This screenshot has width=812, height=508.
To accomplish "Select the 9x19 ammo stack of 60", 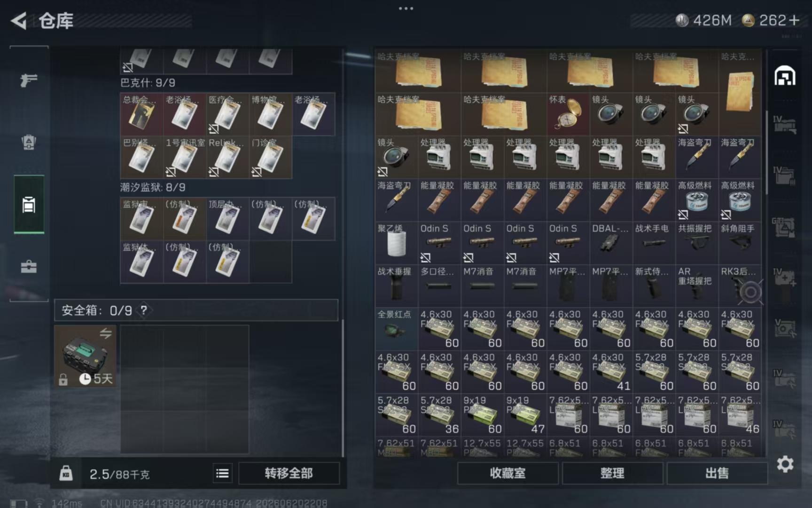I will click(482, 415).
